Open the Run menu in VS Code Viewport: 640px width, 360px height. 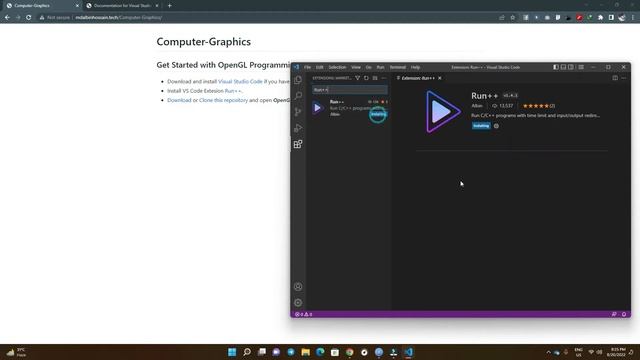[380, 67]
